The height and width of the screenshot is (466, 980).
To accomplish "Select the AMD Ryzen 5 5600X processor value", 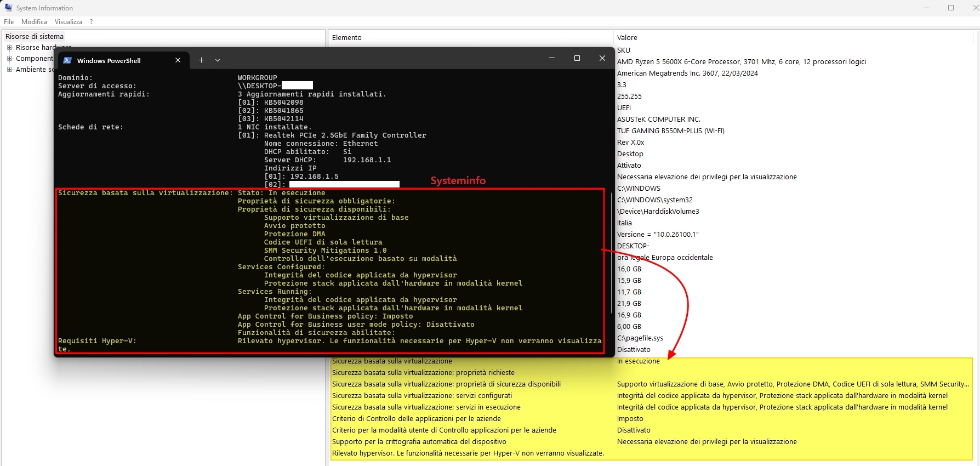I will tap(742, 61).
